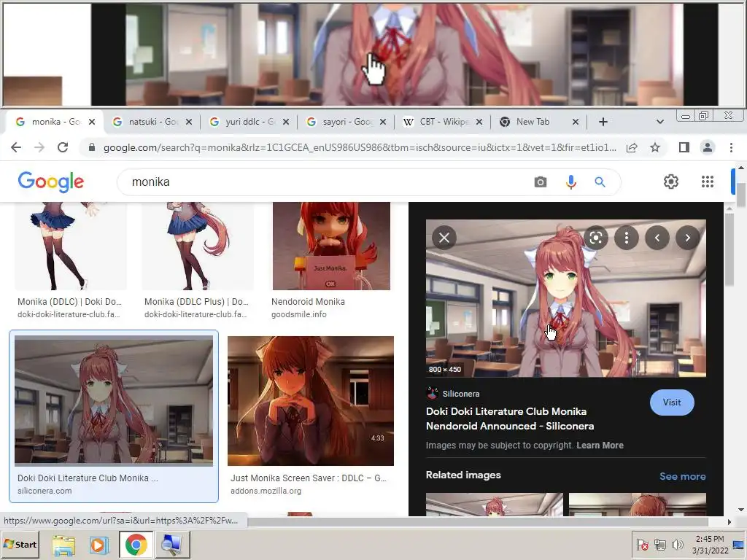
Task: Open Doki Doki Literature Club Monika Nendoroid title
Action: tap(510, 419)
